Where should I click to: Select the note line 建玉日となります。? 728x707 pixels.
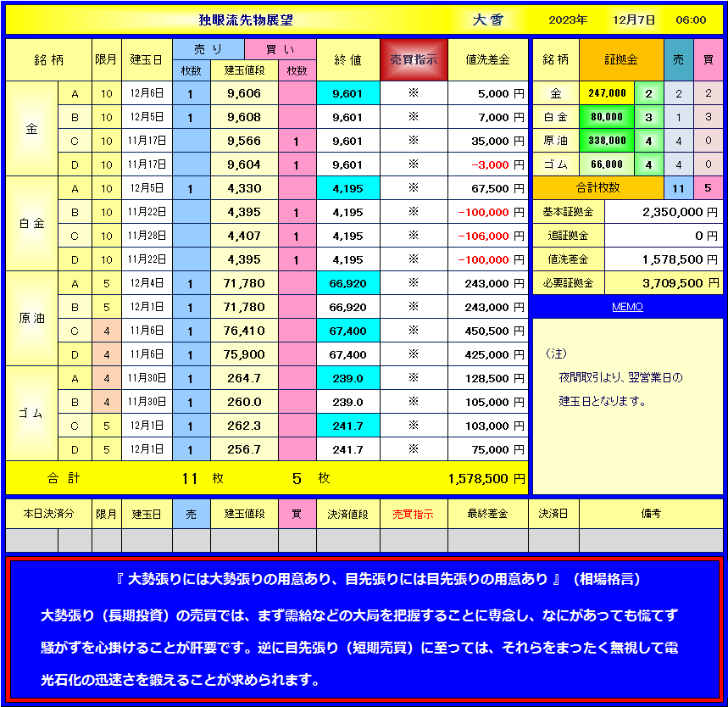pyautogui.click(x=603, y=401)
